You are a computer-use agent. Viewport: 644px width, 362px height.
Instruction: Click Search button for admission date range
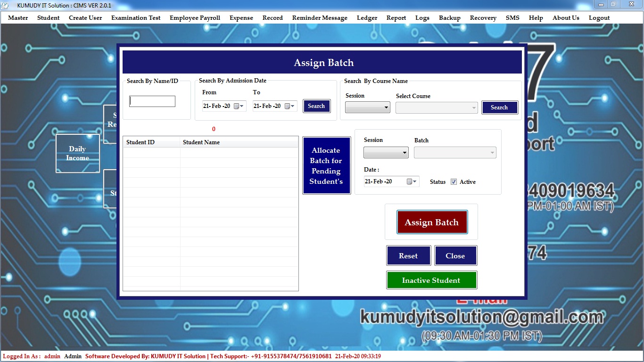[x=316, y=106]
